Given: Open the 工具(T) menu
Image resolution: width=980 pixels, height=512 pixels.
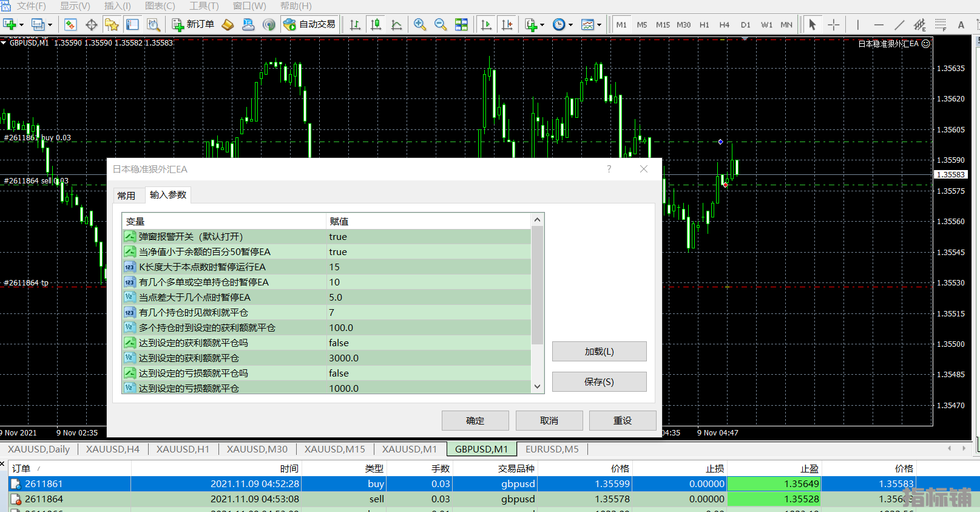Looking at the screenshot, I should [204, 5].
